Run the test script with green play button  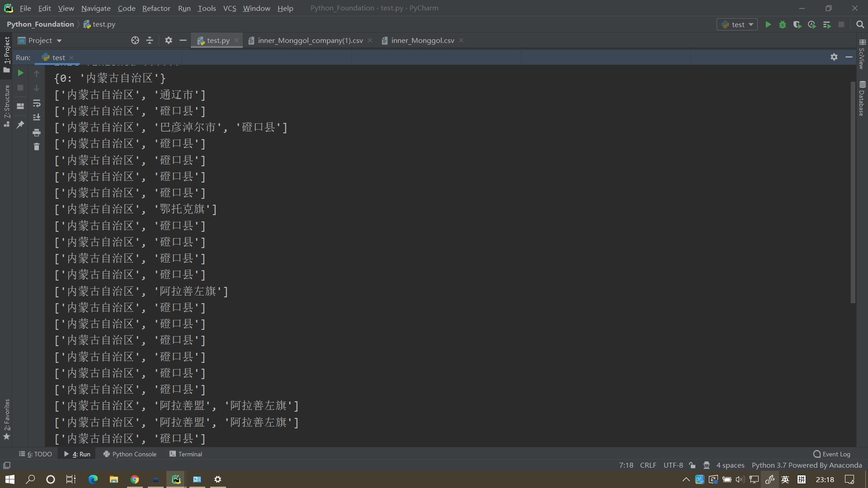[769, 24]
